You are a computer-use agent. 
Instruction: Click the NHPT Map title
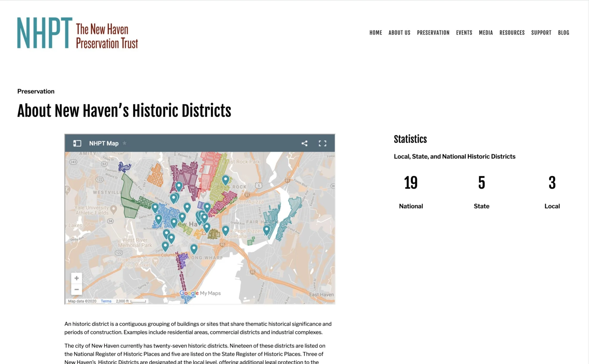(x=104, y=143)
